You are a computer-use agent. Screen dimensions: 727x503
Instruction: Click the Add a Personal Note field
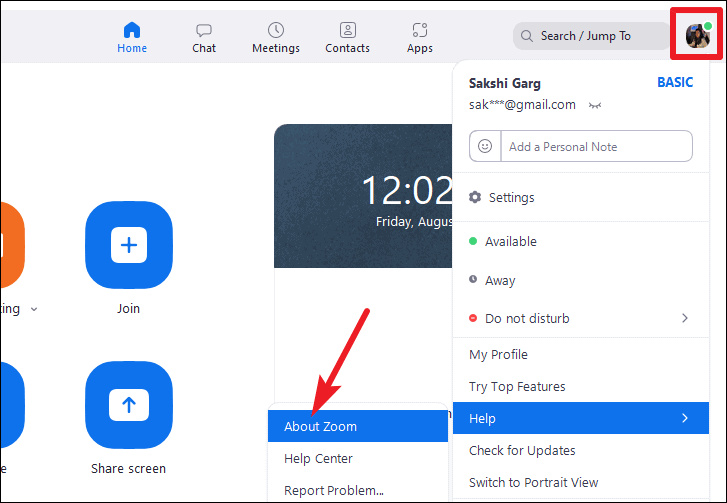tap(597, 146)
